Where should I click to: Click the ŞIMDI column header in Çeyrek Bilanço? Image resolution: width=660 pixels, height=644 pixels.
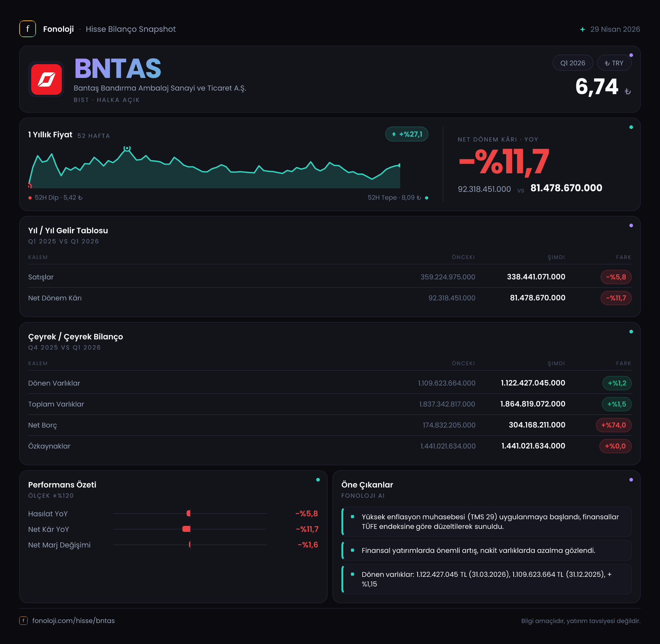pos(556,364)
